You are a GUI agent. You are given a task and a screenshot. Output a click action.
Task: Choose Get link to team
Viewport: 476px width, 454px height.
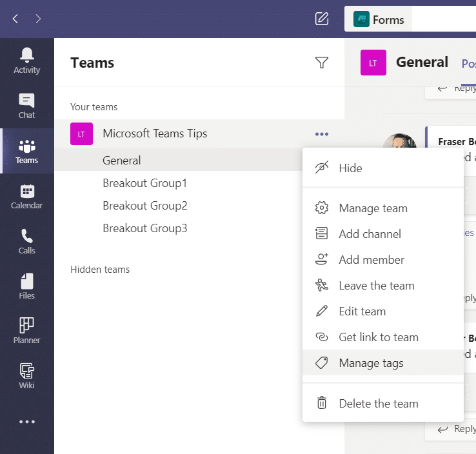pyautogui.click(x=383, y=337)
